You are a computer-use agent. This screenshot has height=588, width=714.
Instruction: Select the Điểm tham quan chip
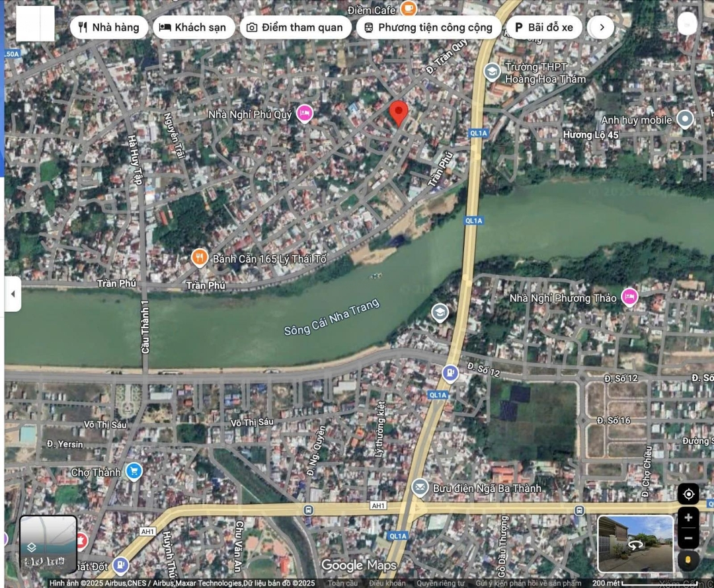295,28
